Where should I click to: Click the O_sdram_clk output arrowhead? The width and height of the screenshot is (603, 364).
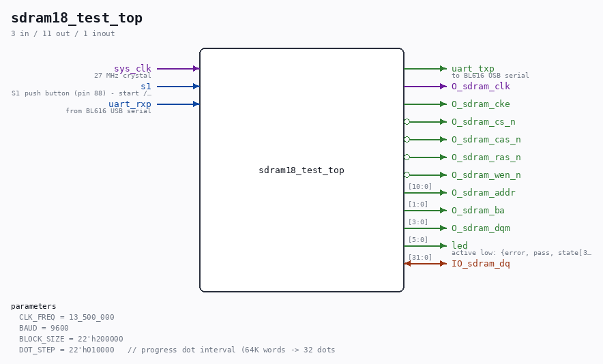[x=443, y=87]
